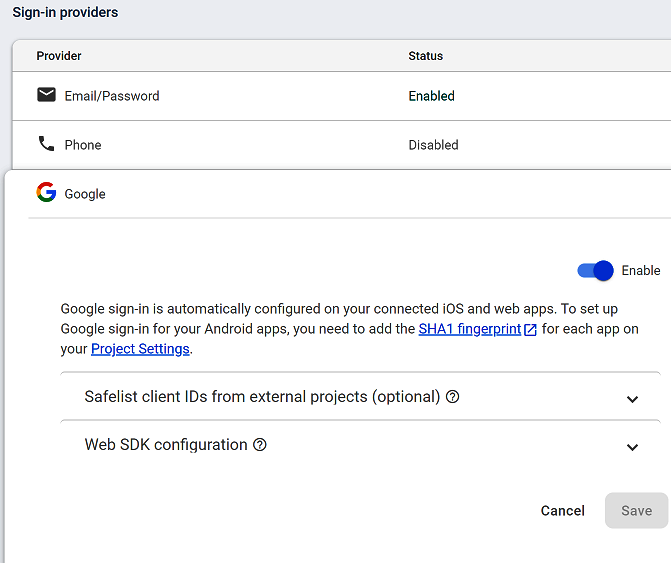Click the Phone handset icon

(46, 144)
